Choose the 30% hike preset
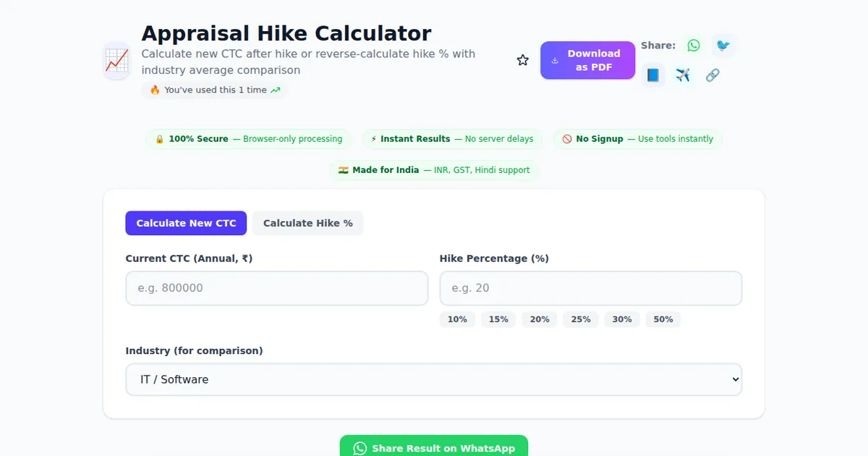This screenshot has height=456, width=868. pyautogui.click(x=622, y=319)
